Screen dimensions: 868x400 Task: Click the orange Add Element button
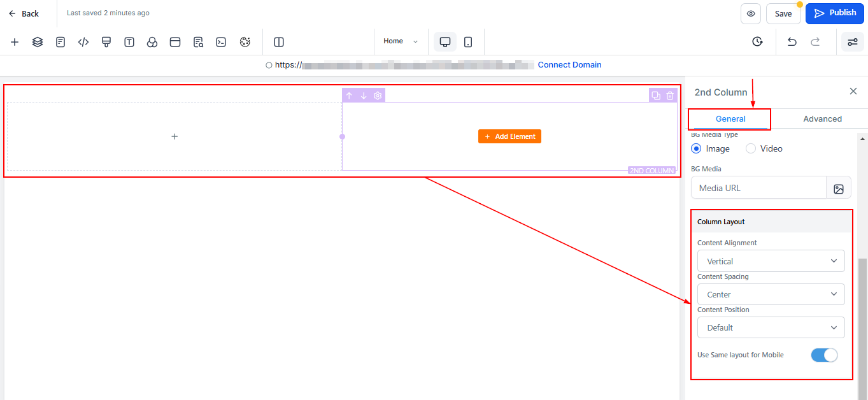(509, 136)
